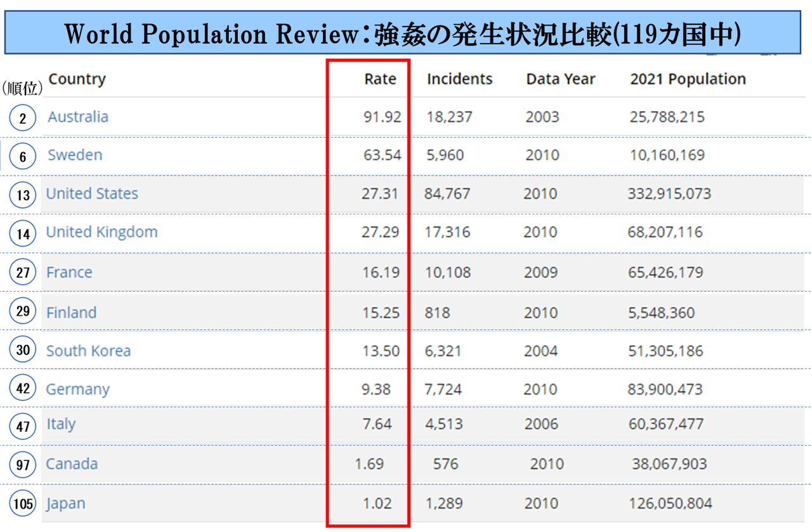Click the population value 60,367,477

pyautogui.click(x=666, y=424)
